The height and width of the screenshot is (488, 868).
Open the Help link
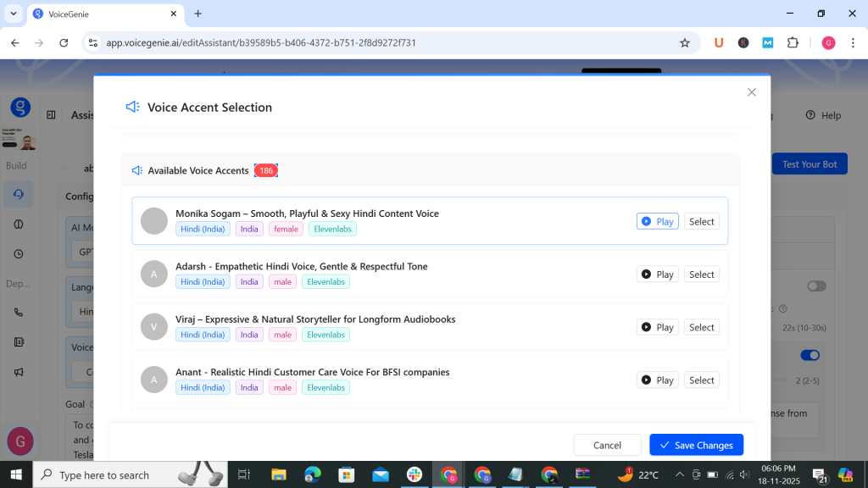[x=823, y=115]
